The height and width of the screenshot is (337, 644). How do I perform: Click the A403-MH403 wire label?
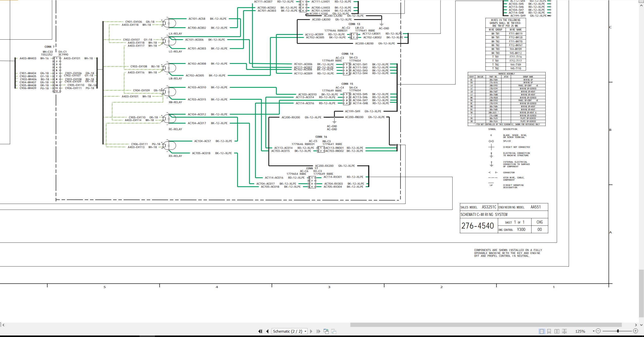(x=28, y=58)
